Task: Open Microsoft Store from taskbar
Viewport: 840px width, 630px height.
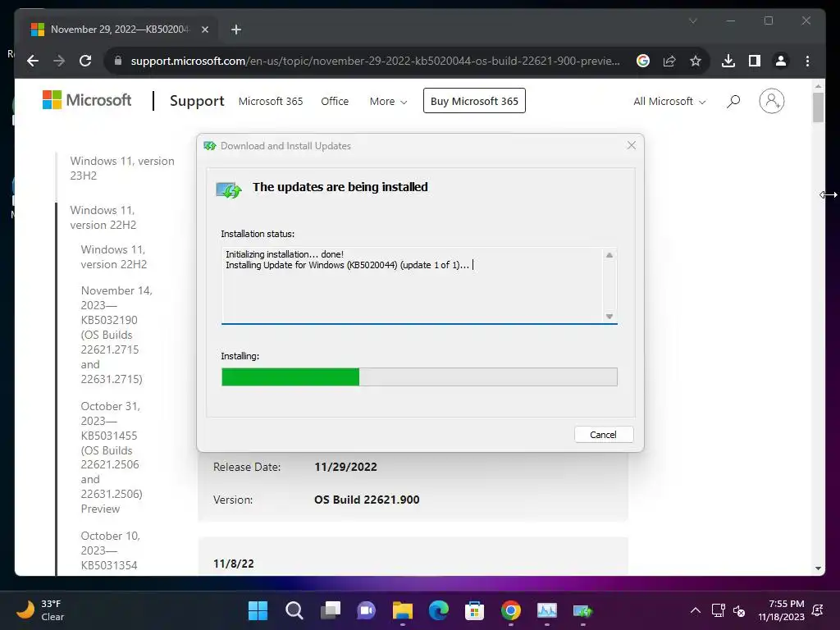Action: (x=475, y=610)
